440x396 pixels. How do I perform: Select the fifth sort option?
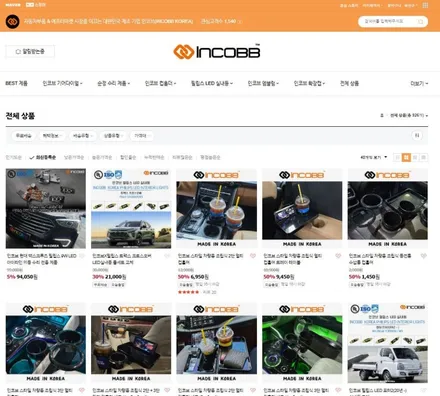[128, 157]
